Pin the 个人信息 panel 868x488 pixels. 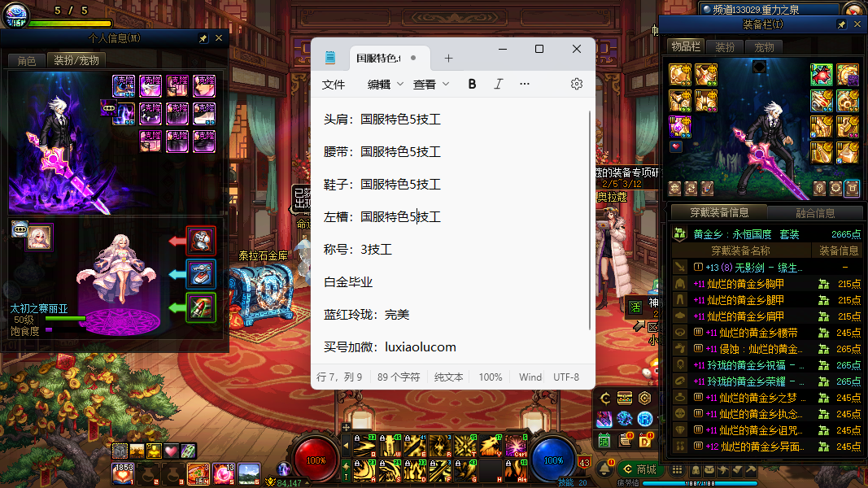203,38
